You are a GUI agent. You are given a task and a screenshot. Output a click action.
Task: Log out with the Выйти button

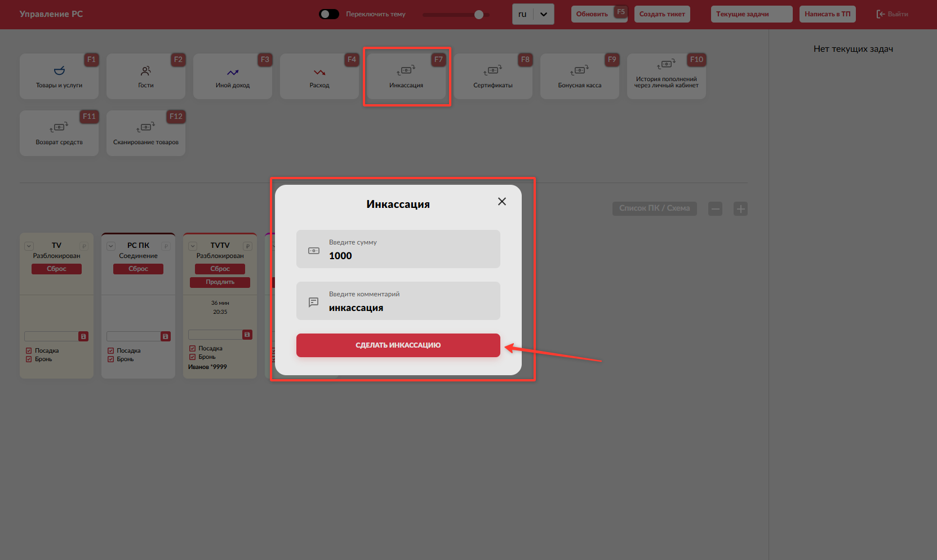(892, 14)
